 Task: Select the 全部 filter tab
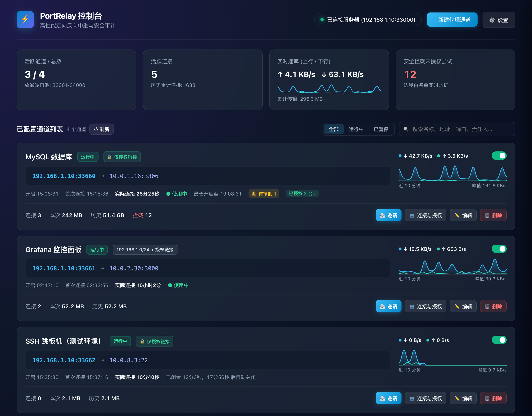coord(334,129)
